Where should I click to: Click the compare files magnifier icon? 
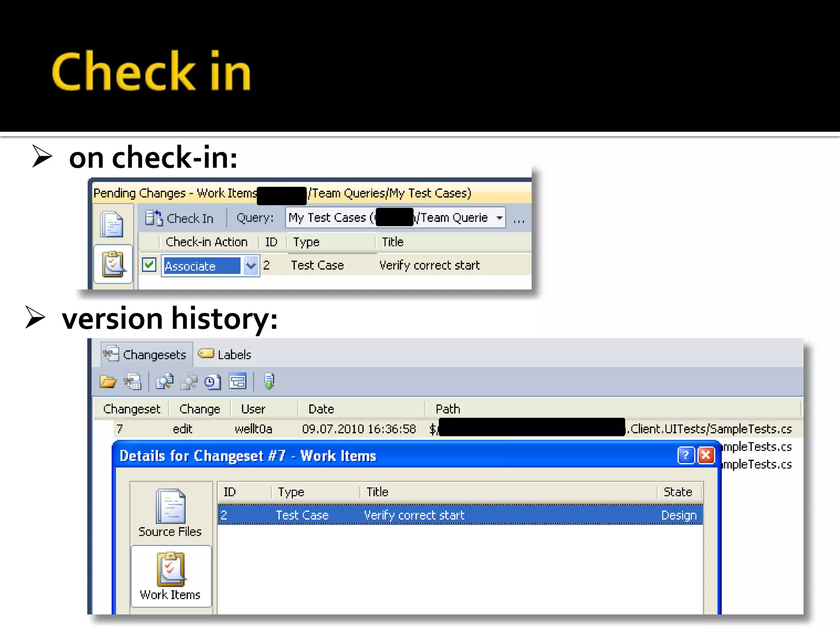[164, 382]
